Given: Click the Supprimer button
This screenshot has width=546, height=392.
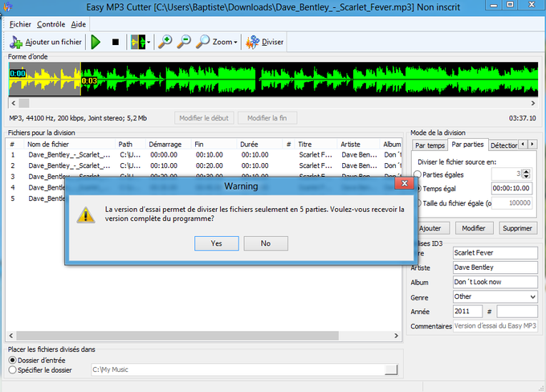Looking at the screenshot, I should pos(517,228).
